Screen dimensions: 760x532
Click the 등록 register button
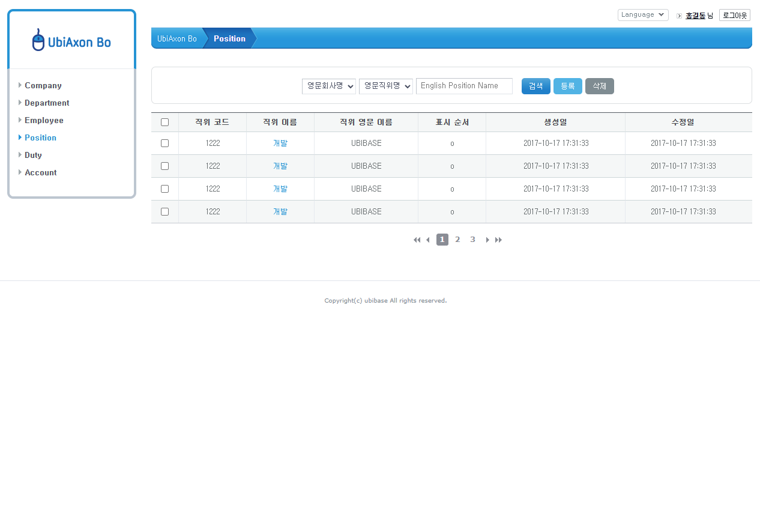pos(567,86)
